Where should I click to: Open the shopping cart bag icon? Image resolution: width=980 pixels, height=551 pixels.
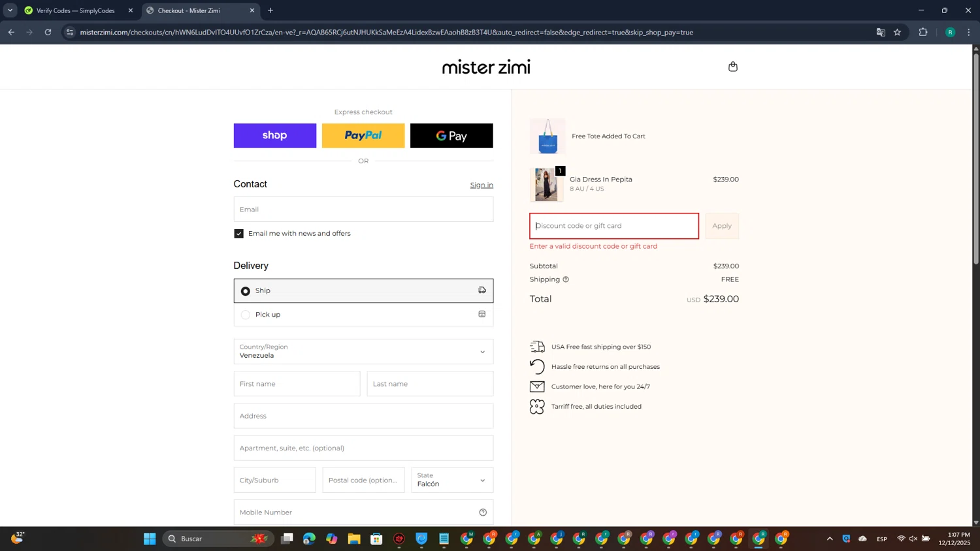[x=732, y=67]
